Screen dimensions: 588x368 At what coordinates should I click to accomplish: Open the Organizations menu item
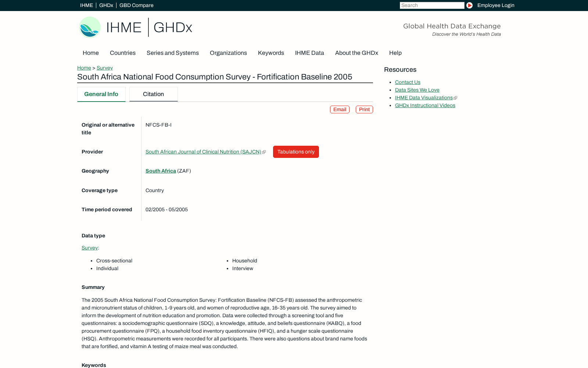coord(228,53)
